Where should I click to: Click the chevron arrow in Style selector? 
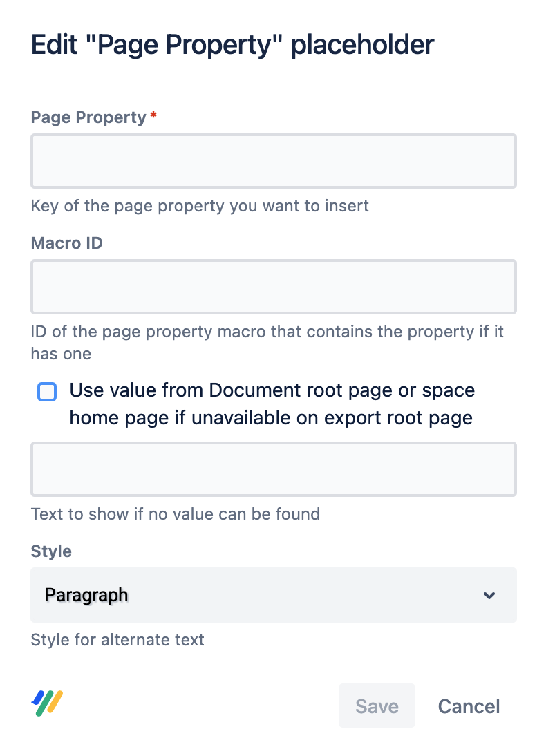click(x=489, y=596)
